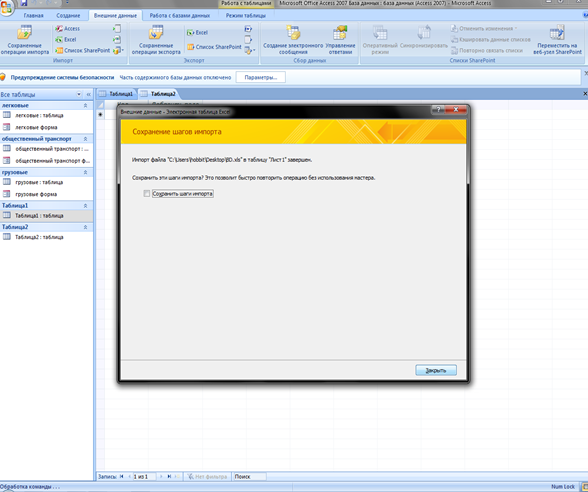Screen dimensions: 588x492
Task: Click легковые форма form icon
Action: pyautogui.click(x=6, y=127)
